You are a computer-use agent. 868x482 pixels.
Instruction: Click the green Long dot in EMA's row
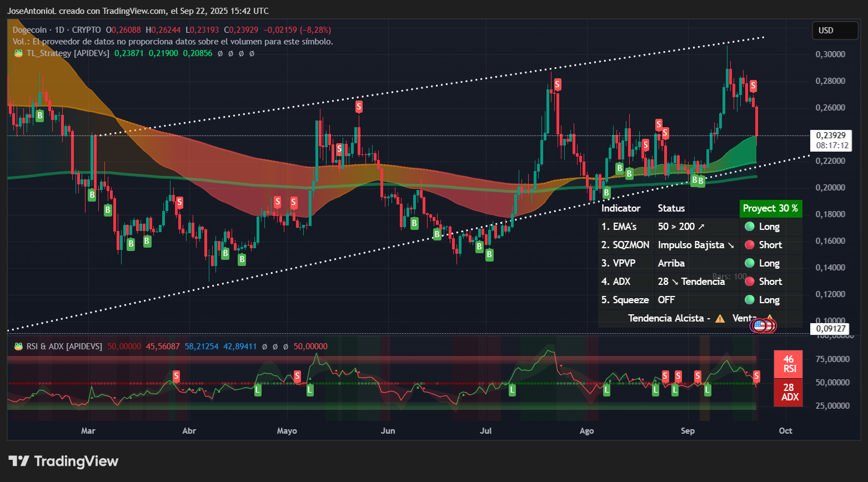[749, 227]
